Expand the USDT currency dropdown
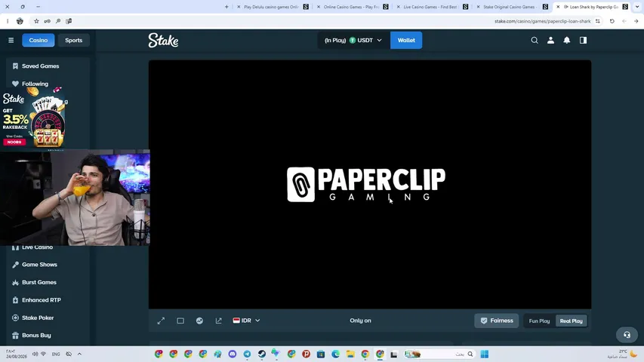Screen dimensions: 644x362 click(x=353, y=40)
